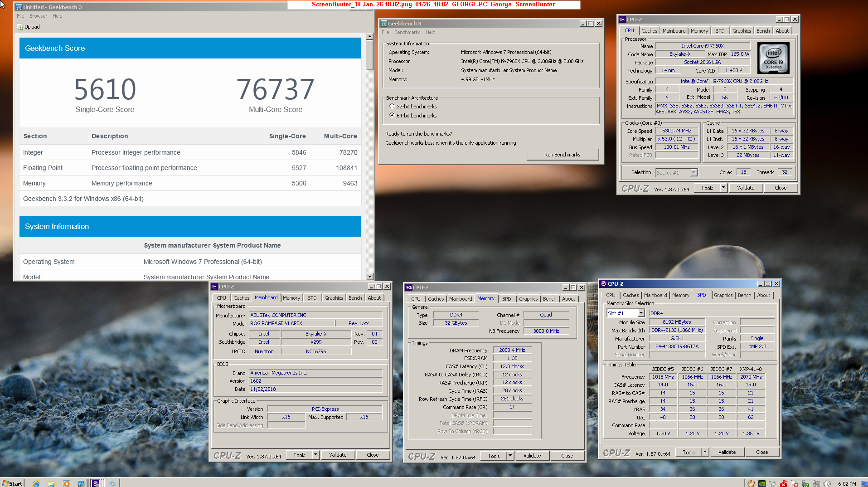Click the Geekbench results scrollbar up arrow
Image resolution: width=868 pixels, height=487 pixels.
(x=369, y=36)
